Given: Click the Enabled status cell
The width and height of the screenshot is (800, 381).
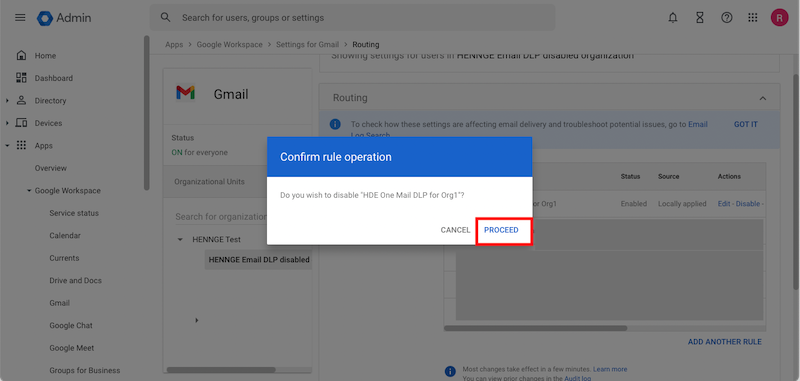Looking at the screenshot, I should (x=634, y=204).
